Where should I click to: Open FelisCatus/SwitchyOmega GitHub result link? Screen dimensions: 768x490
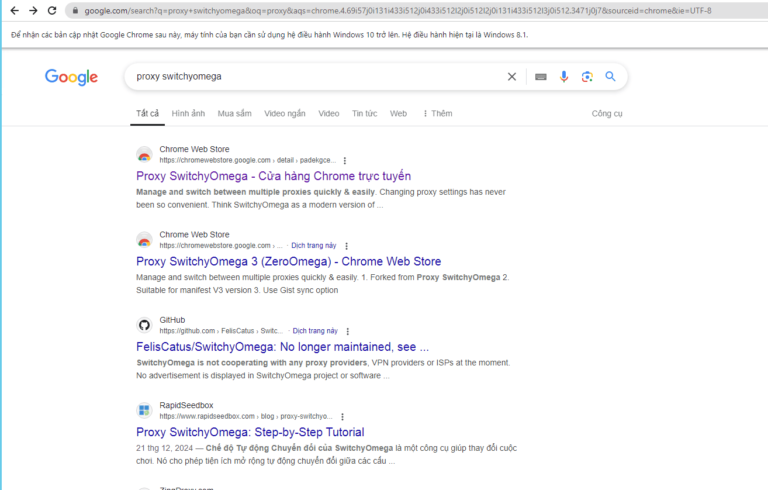(x=282, y=347)
